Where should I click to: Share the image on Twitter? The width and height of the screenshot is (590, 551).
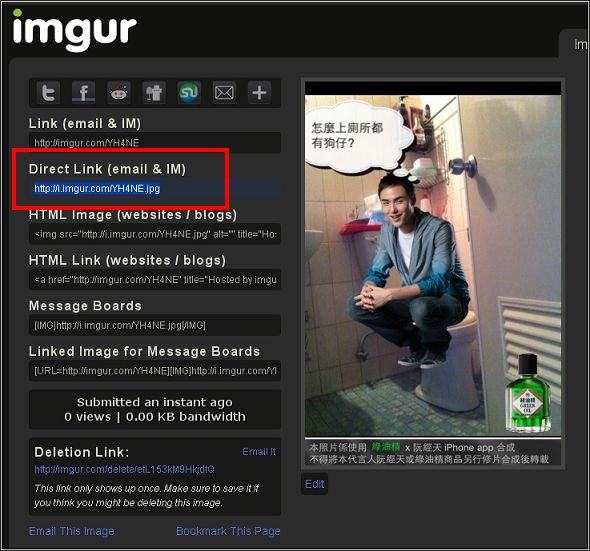pos(48,92)
